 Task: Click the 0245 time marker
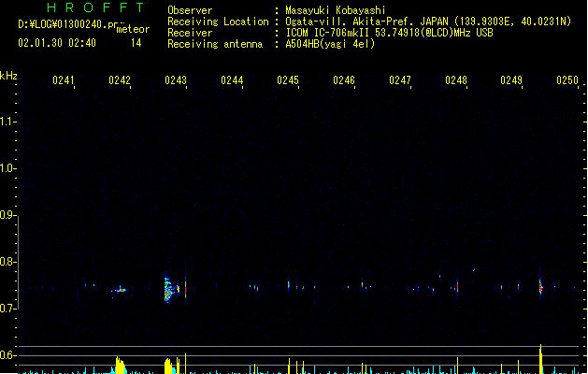(x=288, y=80)
